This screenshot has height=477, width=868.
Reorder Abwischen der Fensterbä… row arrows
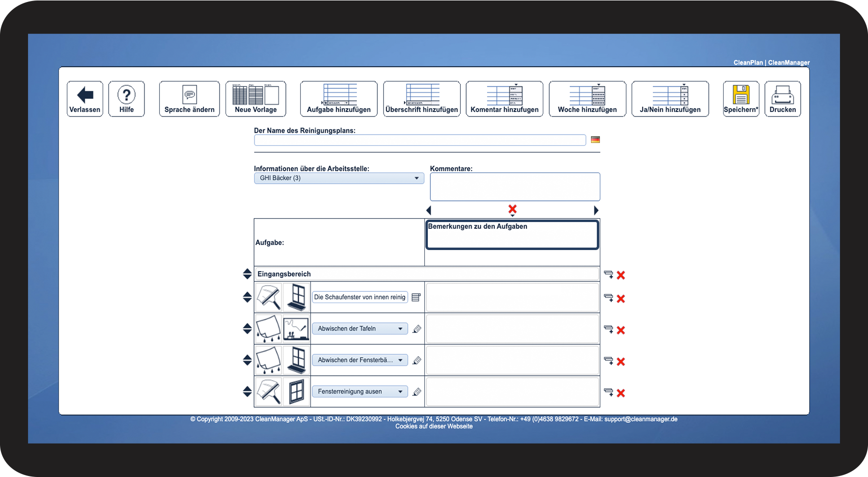[x=247, y=360]
